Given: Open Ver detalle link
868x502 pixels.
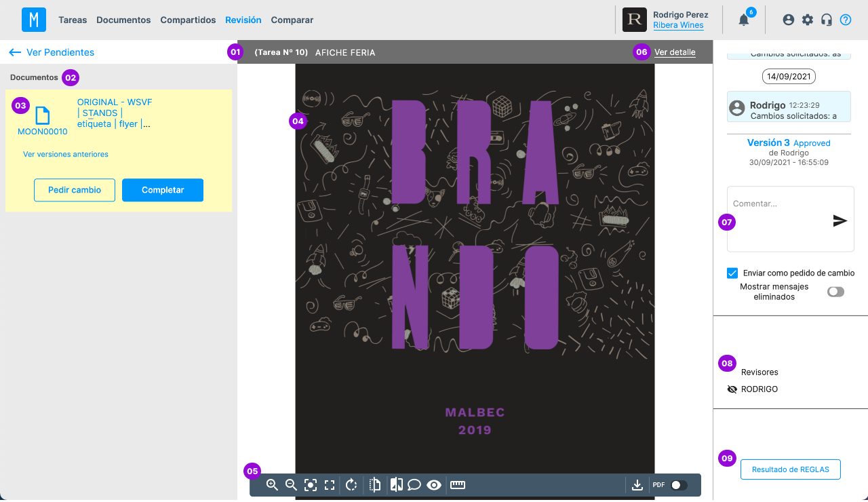Looking at the screenshot, I should (675, 52).
